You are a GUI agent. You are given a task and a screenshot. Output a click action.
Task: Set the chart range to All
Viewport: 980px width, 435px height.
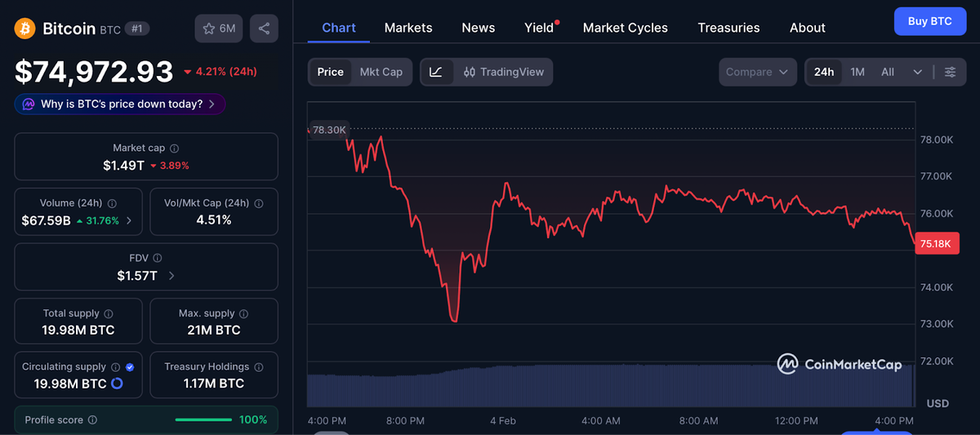click(x=888, y=72)
